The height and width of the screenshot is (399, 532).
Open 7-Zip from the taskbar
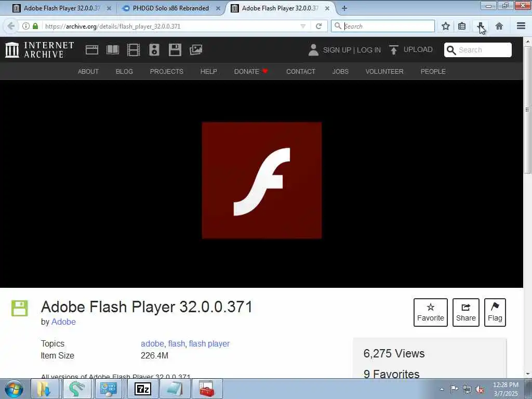pos(143,389)
